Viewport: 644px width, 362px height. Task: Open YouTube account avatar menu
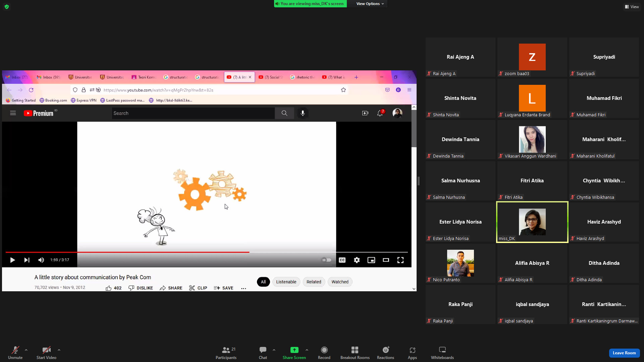pos(397,113)
